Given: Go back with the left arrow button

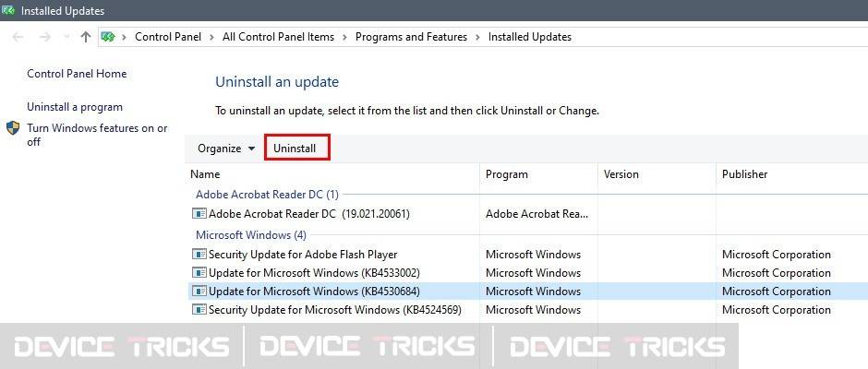Looking at the screenshot, I should tap(18, 37).
